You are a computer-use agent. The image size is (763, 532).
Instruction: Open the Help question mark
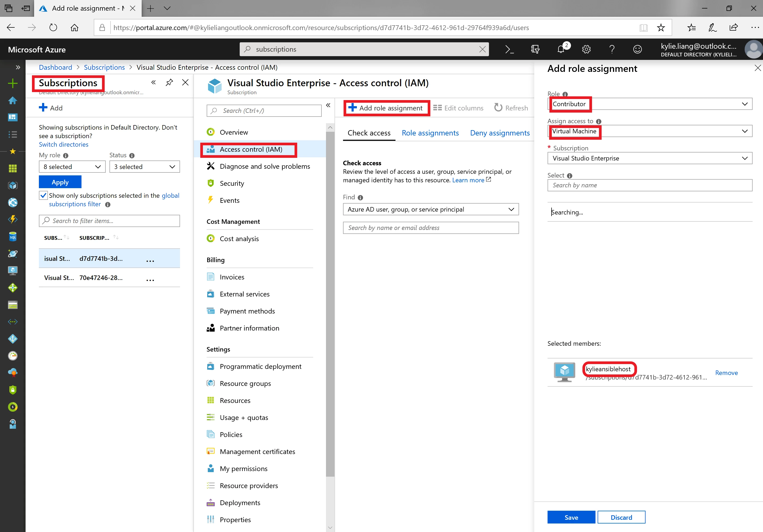tap(612, 50)
